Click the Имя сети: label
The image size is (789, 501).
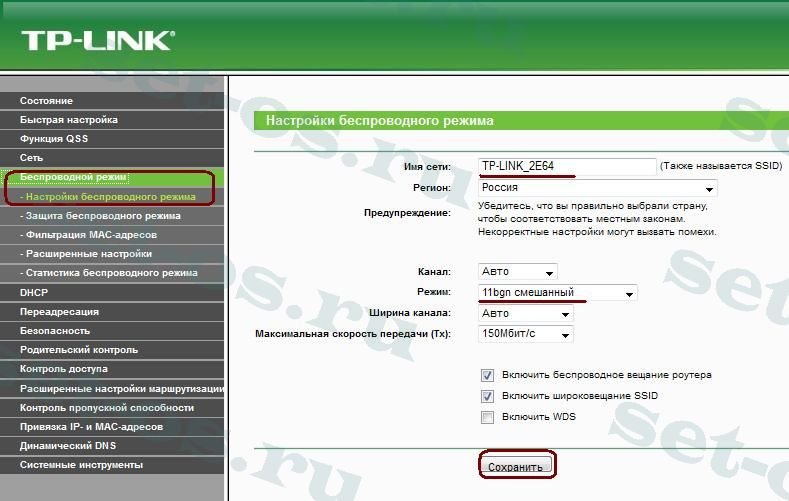tap(427, 166)
